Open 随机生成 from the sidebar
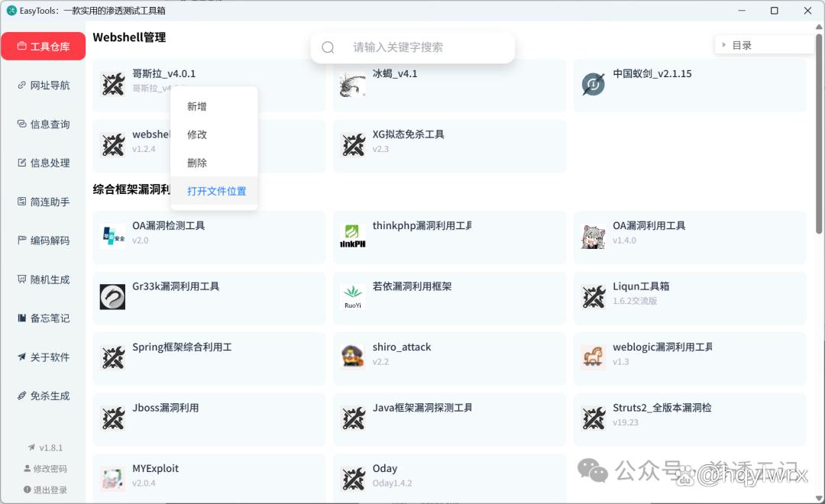The image size is (825, 504). click(43, 279)
